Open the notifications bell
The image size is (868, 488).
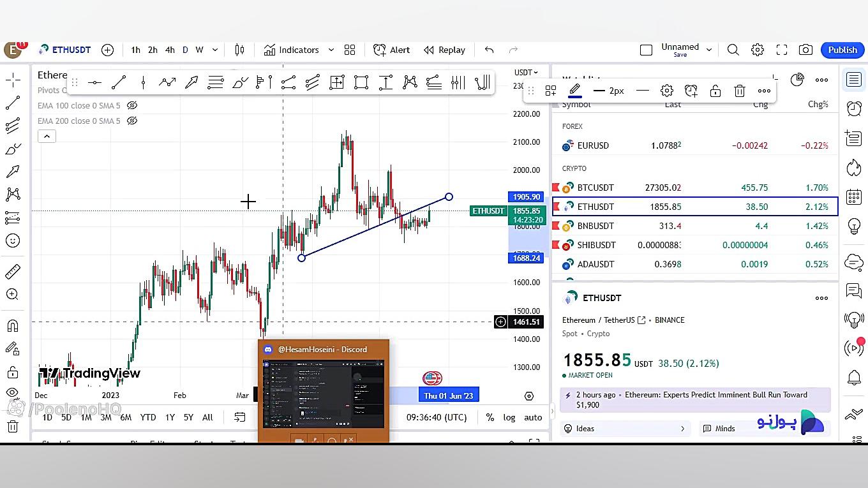(854, 378)
